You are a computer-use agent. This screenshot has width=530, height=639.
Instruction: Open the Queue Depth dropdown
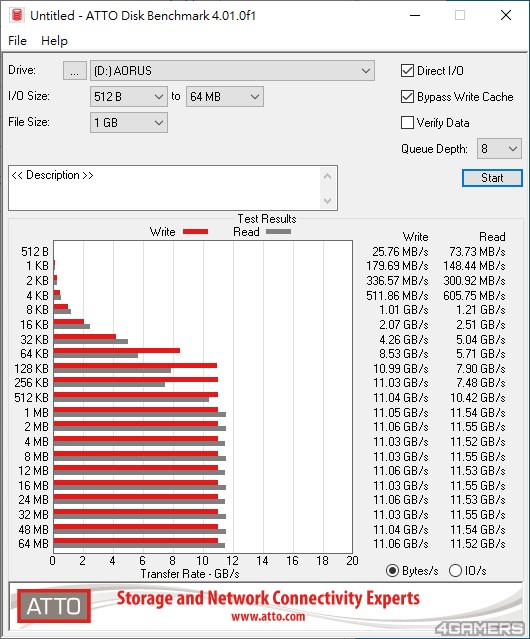499,149
